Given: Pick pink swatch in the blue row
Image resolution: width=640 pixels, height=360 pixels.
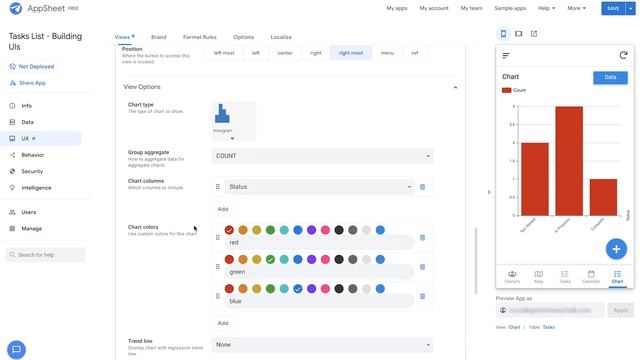Looking at the screenshot, I should point(325,289).
